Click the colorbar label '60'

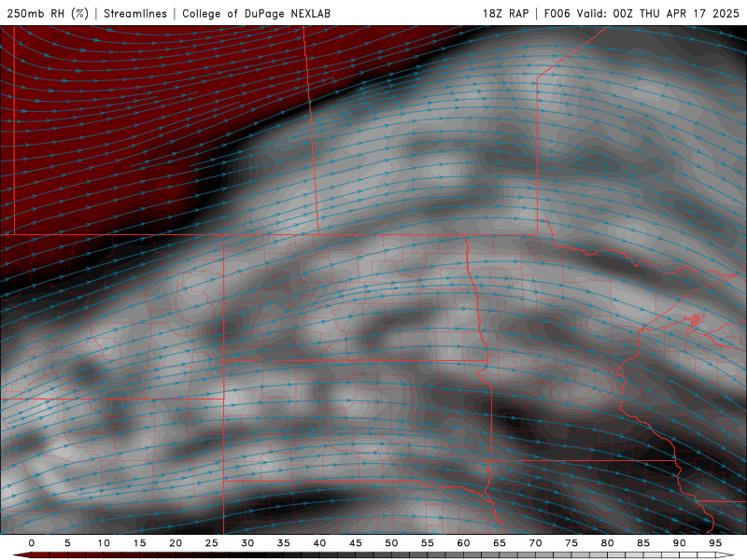pyautogui.click(x=463, y=543)
